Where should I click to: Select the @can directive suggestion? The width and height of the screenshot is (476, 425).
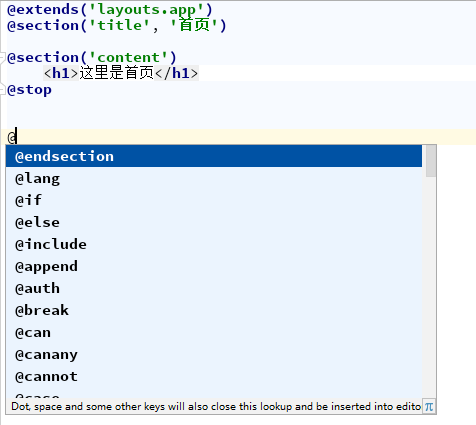(x=214, y=332)
